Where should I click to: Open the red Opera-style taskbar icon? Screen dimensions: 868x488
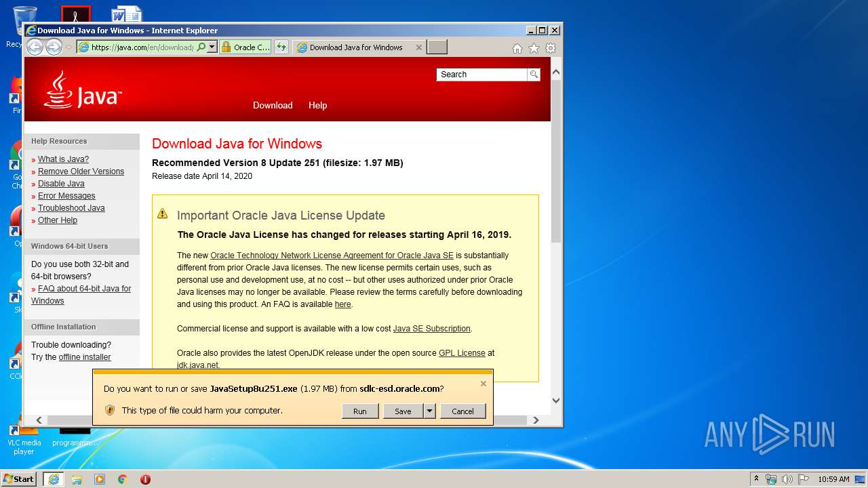[145, 479]
